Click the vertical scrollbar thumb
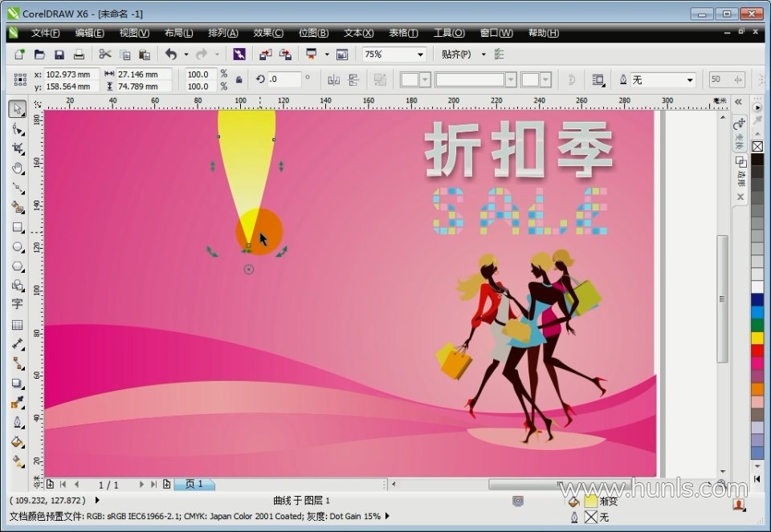The height and width of the screenshot is (532, 771). tap(722, 298)
